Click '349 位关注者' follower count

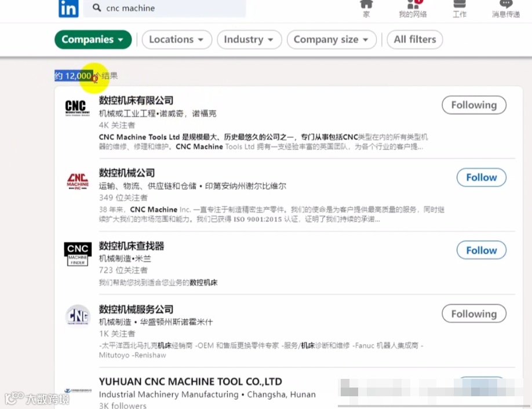(123, 198)
